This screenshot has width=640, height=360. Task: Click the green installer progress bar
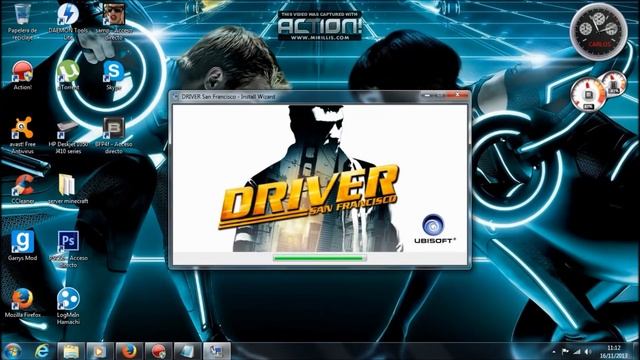tap(319, 258)
